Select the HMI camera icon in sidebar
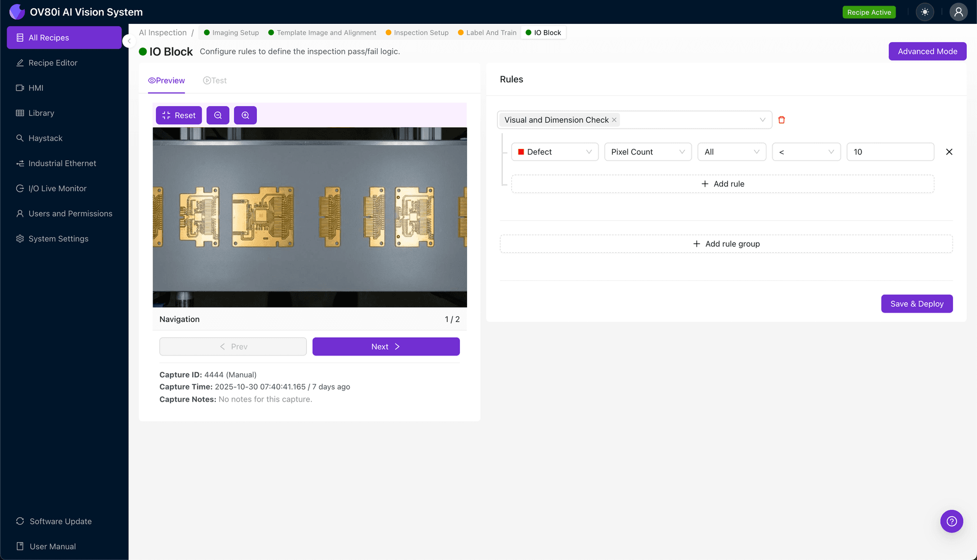This screenshot has width=977, height=560. 36,87
